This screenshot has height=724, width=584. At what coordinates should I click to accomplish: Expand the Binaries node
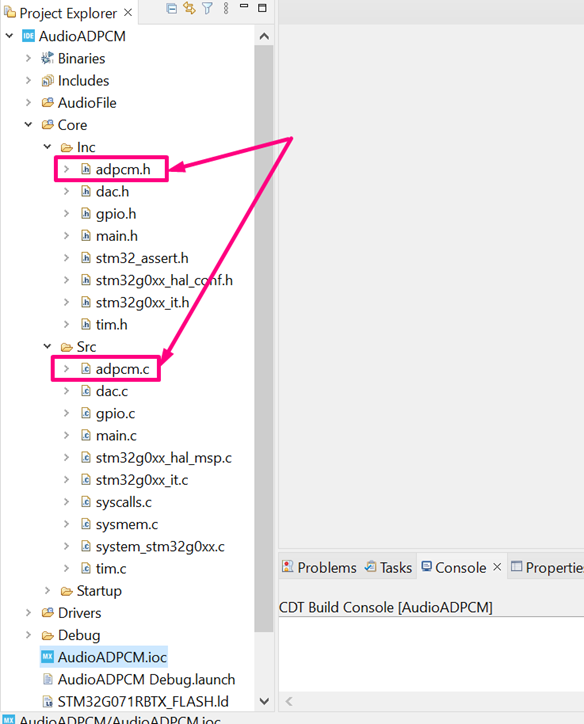coord(28,58)
